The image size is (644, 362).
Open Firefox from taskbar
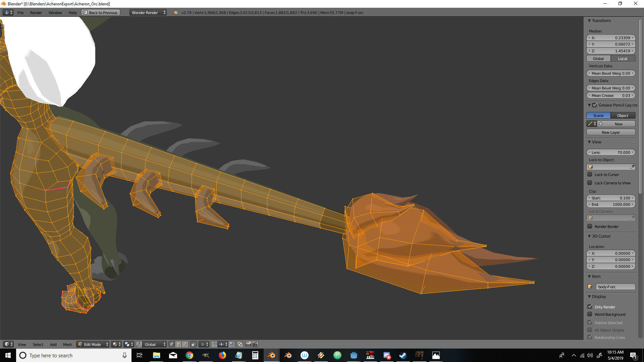click(222, 355)
